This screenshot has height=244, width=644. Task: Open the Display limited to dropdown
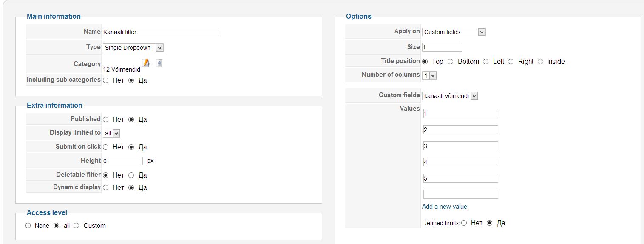tap(112, 133)
